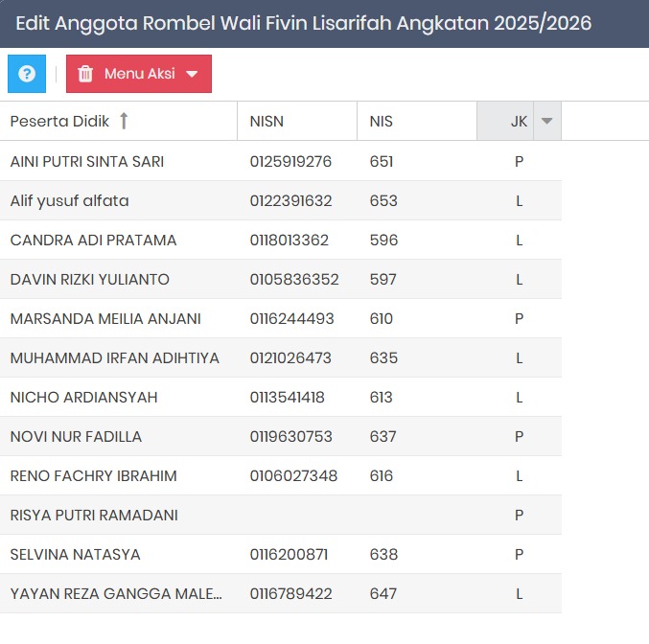Click on DAVIN RIZKI YULIANTO

point(89,280)
